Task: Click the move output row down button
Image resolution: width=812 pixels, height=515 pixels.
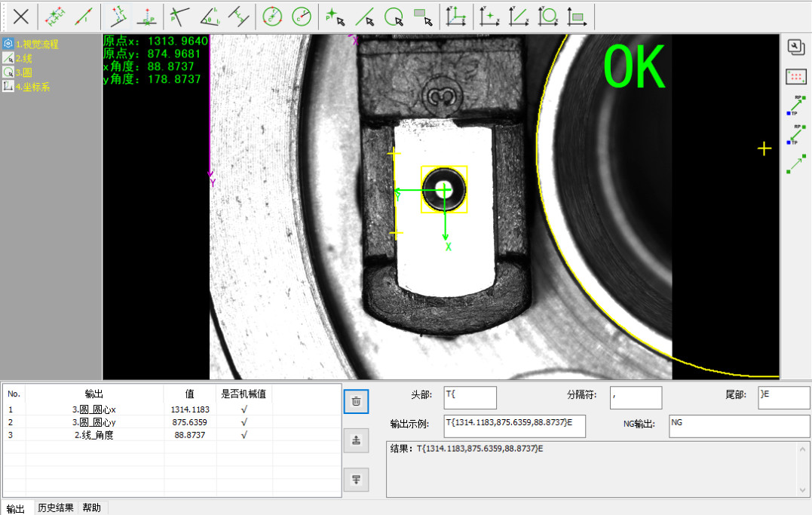Action: tap(356, 480)
